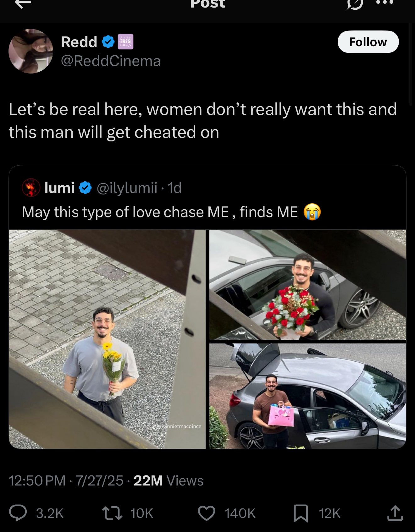Open the @ilylumii handle link
Viewport: 415px width, 532px height.
click(127, 188)
